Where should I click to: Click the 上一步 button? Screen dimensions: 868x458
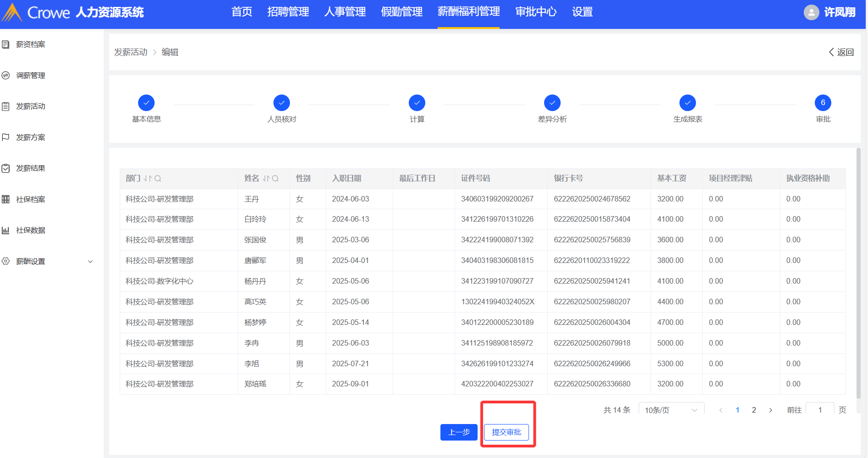click(459, 432)
